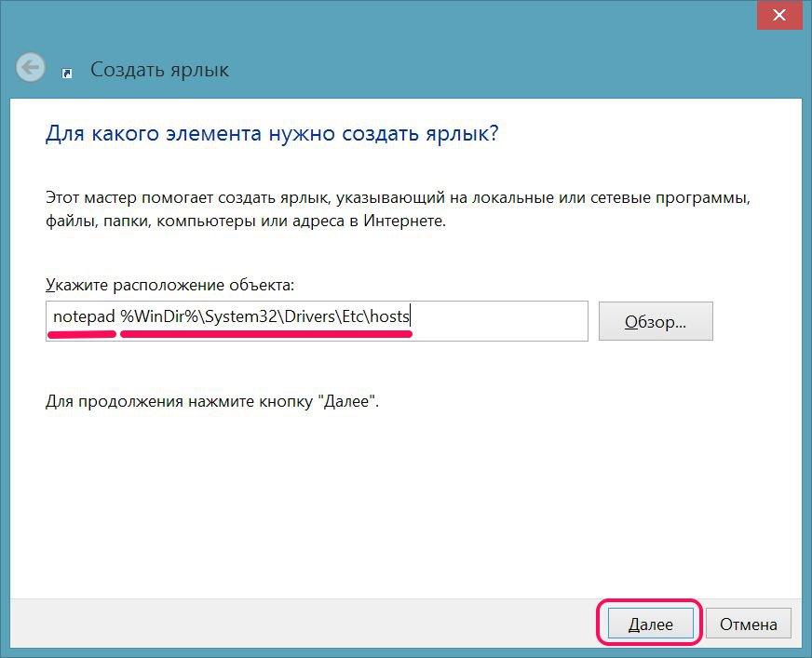Click the blue heading "Для какого элемента нужно создать ярлык?"

pos(272,133)
